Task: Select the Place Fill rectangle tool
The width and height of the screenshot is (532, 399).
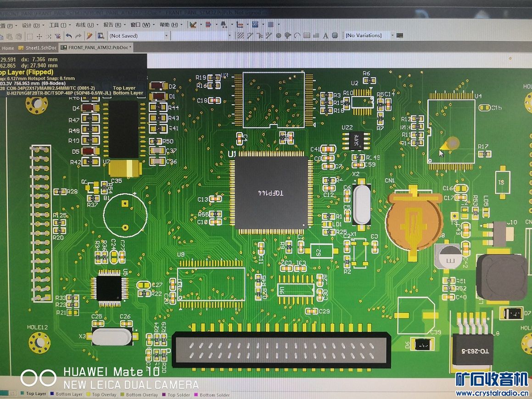Action: [307, 35]
